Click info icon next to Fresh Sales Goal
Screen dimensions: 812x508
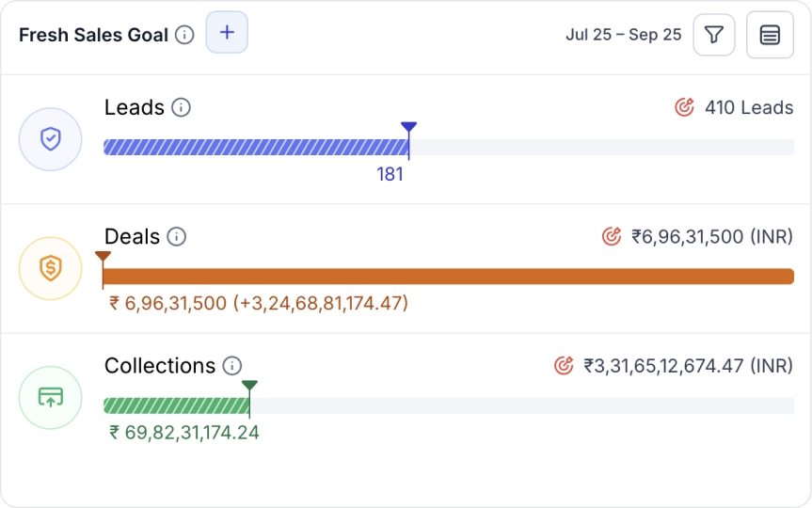(185, 36)
